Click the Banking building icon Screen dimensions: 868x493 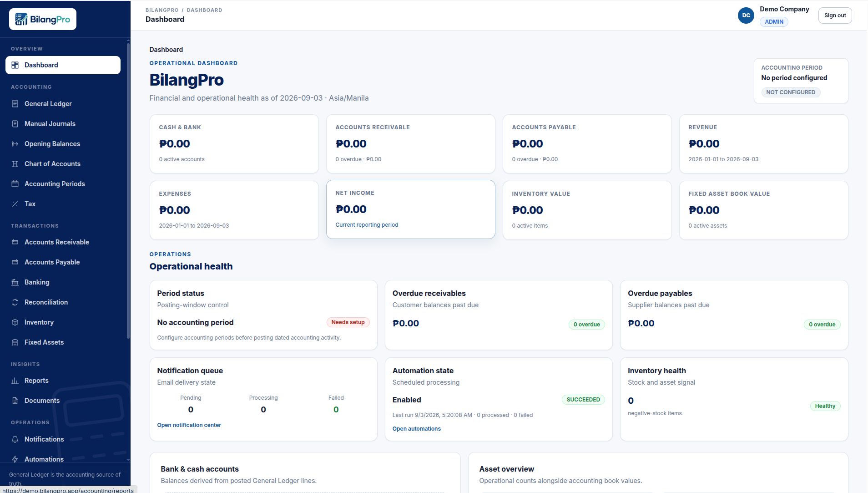(x=15, y=282)
